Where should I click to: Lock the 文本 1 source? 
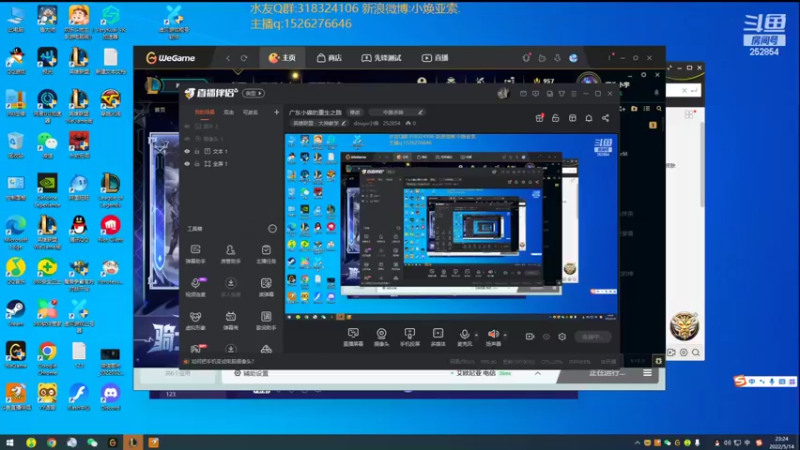197,152
